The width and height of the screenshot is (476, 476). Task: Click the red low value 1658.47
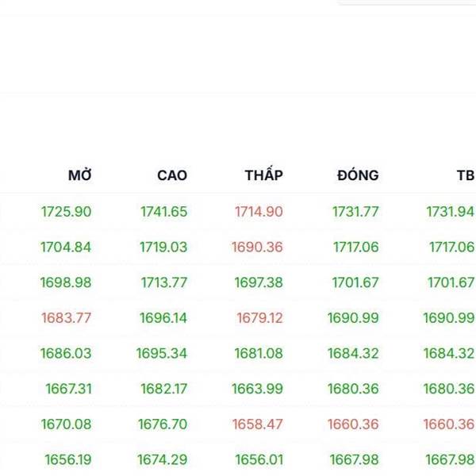point(257,424)
